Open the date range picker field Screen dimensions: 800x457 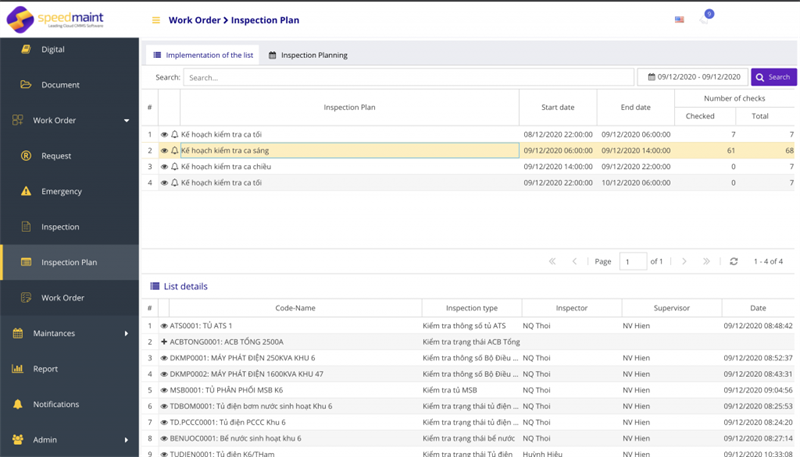coord(691,77)
